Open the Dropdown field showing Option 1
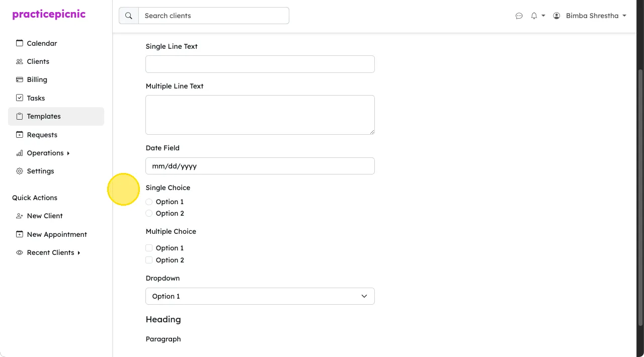 (x=260, y=296)
